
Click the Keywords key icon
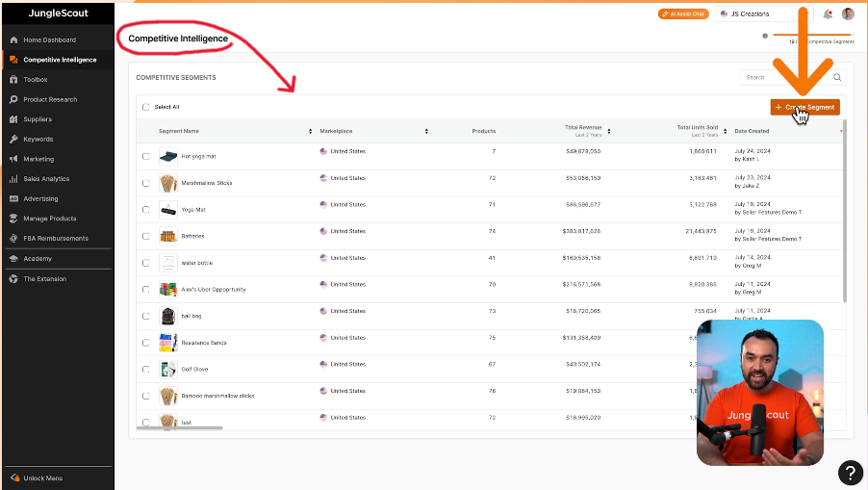[13, 140]
